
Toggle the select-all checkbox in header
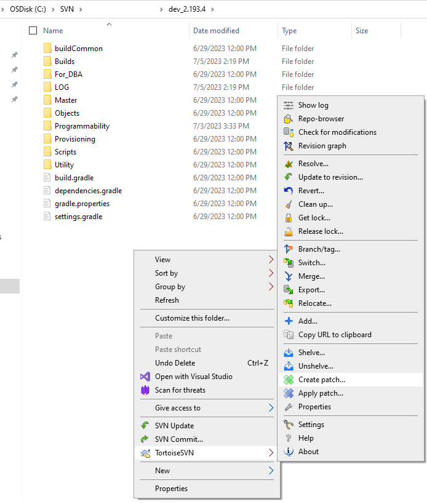(x=33, y=31)
